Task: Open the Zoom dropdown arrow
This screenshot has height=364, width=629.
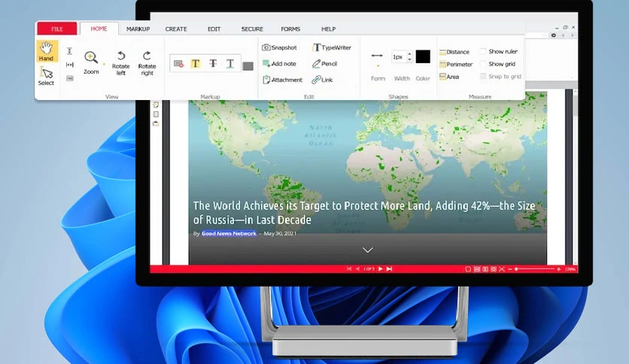Action: coord(105,64)
